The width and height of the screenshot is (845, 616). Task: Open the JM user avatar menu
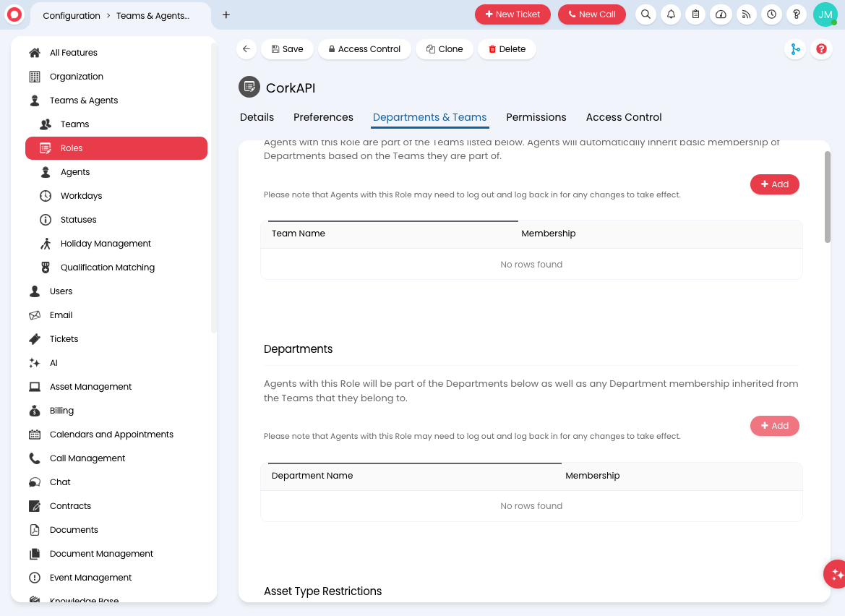[x=825, y=14]
